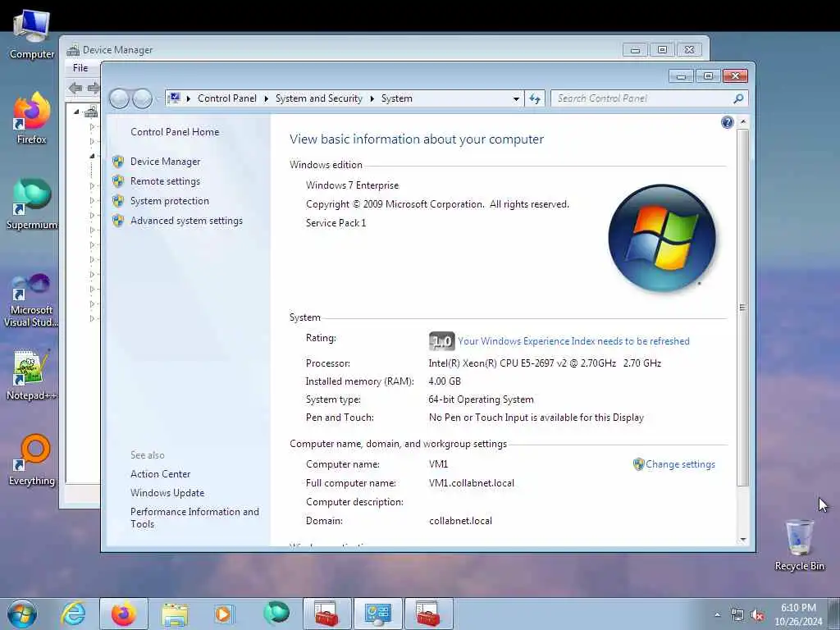Viewport: 840px width, 630px height.
Task: Open Internet Explorer from taskbar
Action: tap(73, 614)
